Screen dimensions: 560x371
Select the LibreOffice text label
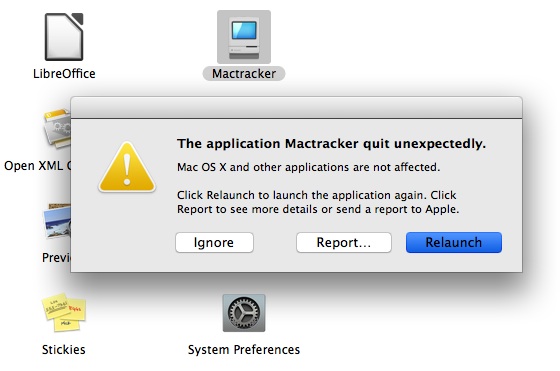(64, 74)
